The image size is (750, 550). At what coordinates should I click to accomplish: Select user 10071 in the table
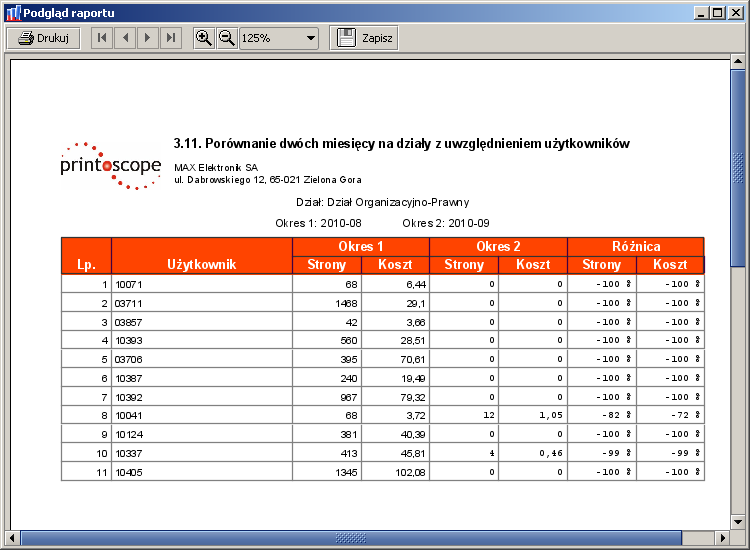(129, 285)
